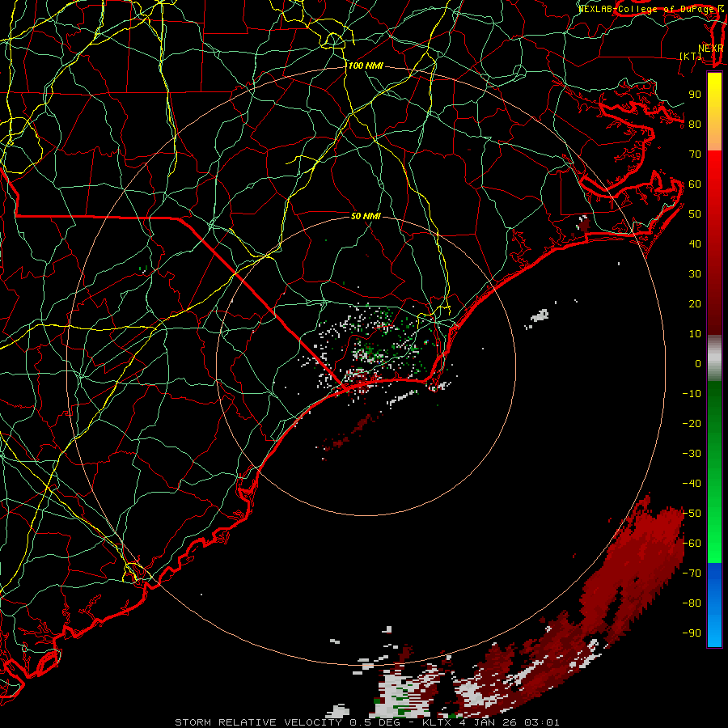This screenshot has height=728, width=728.
Task: Click the 20 label on the velocity scale
Action: [x=695, y=303]
